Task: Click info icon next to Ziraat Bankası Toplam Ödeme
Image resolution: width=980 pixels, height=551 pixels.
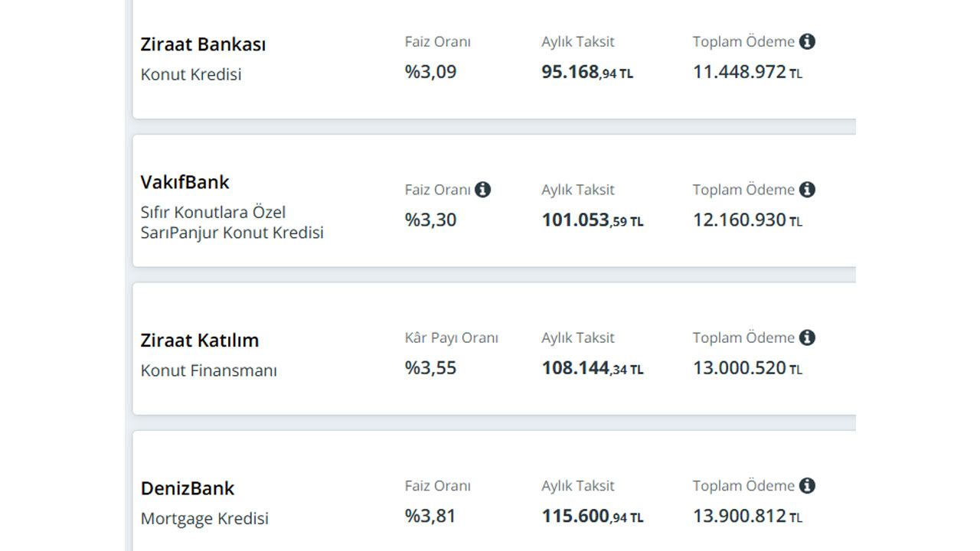Action: click(807, 41)
